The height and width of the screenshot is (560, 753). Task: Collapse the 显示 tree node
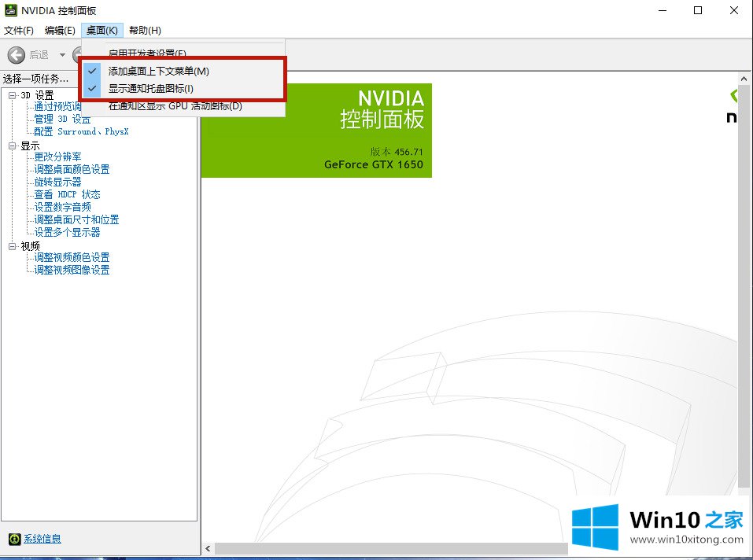pyautogui.click(x=13, y=146)
